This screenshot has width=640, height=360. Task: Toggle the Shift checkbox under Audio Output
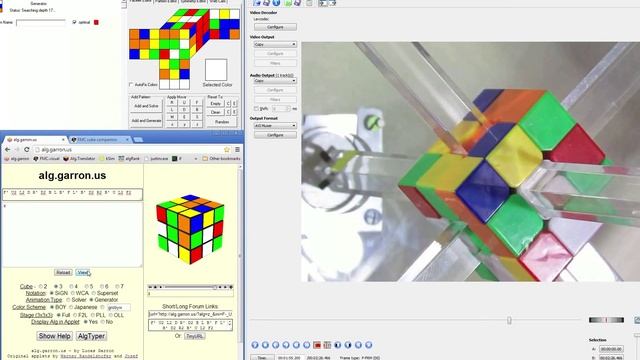(x=256, y=109)
